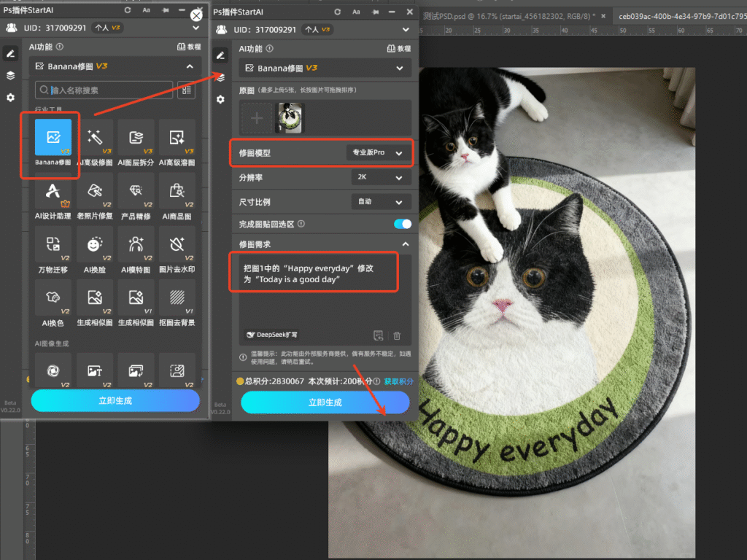This screenshot has height=560, width=747.
Task: Select the AI换脸 face swap tool
Action: coord(95,245)
